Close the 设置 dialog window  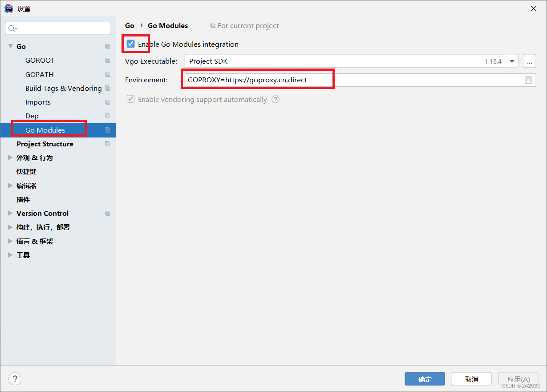[x=533, y=8]
